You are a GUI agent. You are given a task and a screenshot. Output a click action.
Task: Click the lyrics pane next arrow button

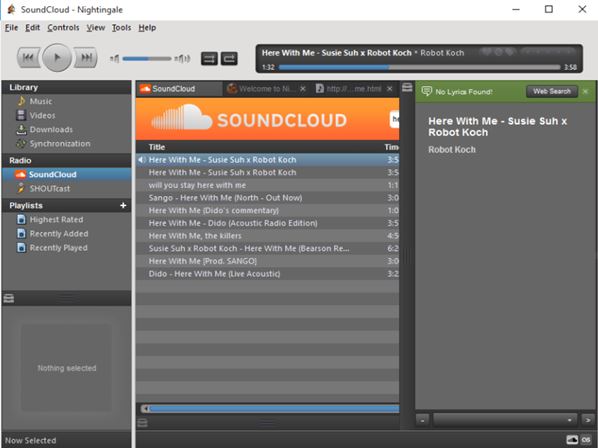click(x=588, y=420)
